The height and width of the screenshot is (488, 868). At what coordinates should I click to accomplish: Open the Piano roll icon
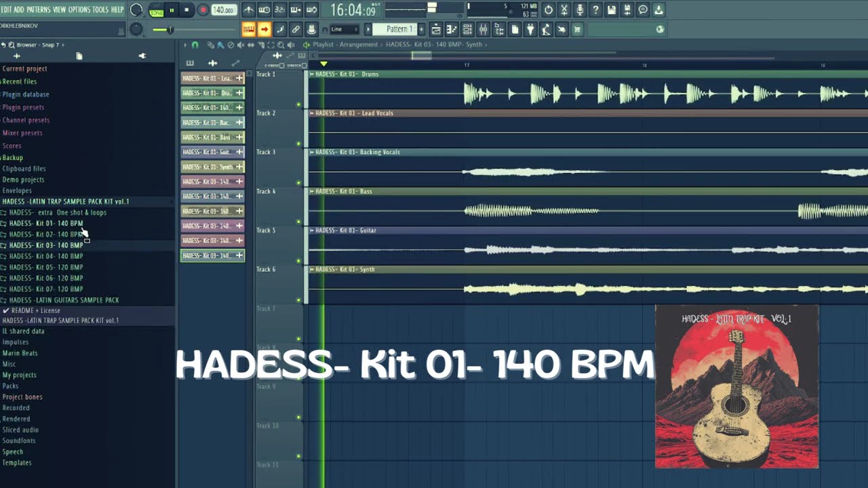[x=452, y=29]
